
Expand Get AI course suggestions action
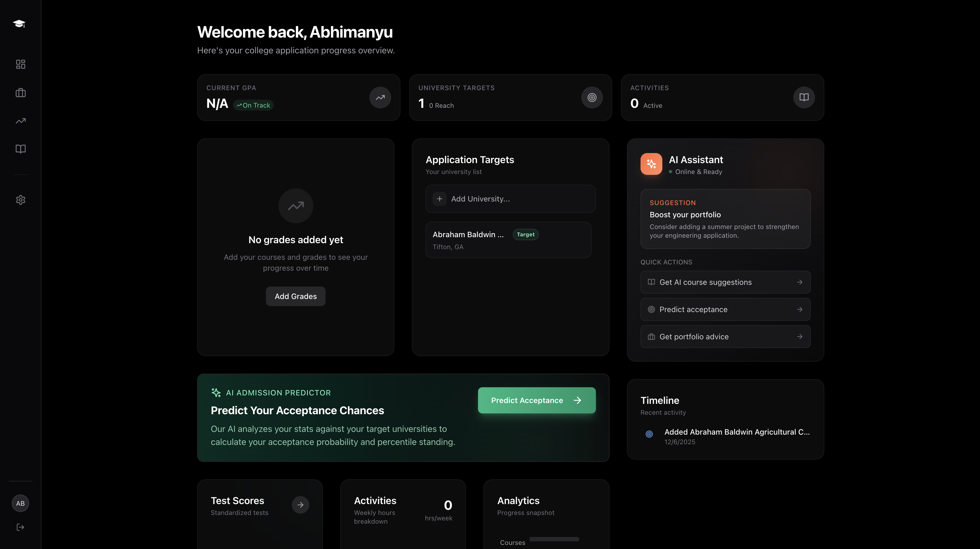pyautogui.click(x=725, y=282)
